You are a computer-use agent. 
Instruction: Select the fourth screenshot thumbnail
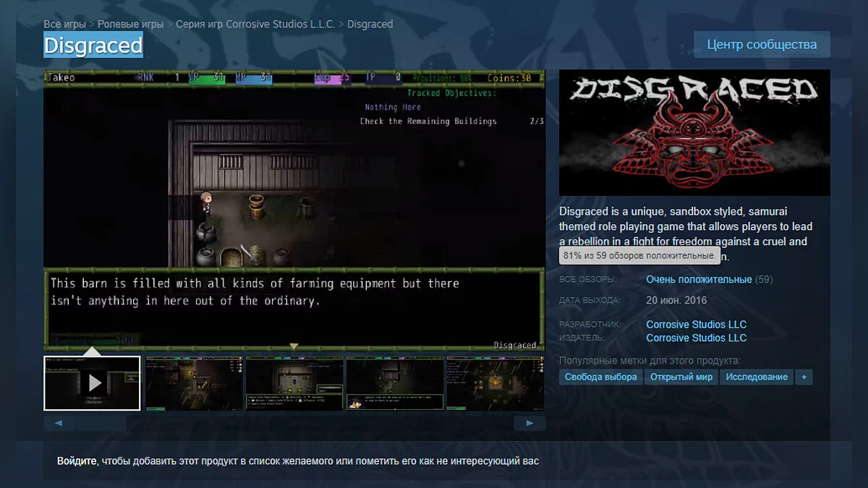tap(394, 383)
